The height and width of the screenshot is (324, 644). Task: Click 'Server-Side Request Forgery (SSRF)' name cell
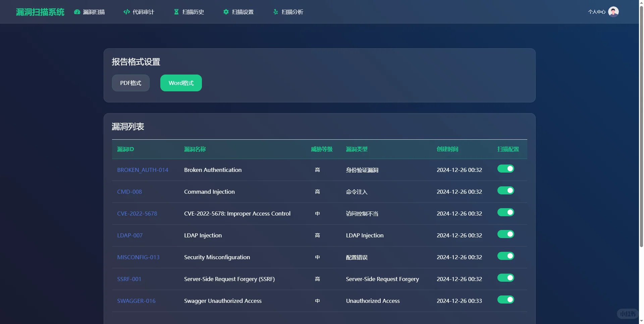point(229,279)
